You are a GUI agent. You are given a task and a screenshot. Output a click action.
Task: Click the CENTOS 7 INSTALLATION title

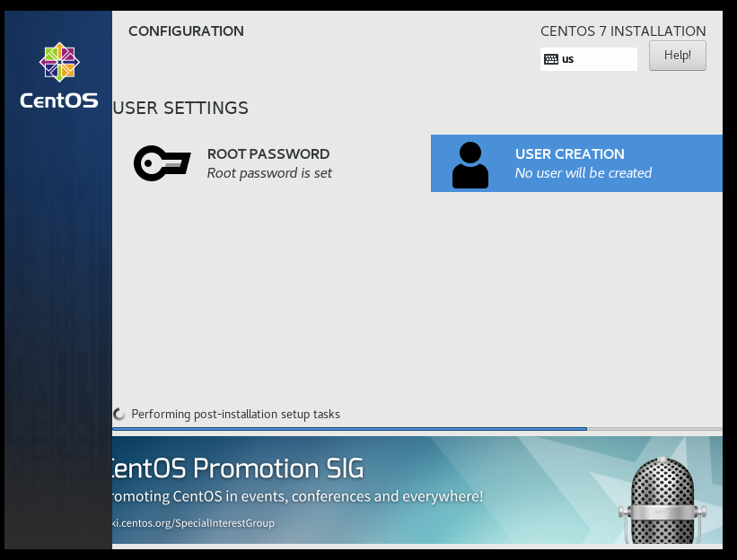(623, 31)
